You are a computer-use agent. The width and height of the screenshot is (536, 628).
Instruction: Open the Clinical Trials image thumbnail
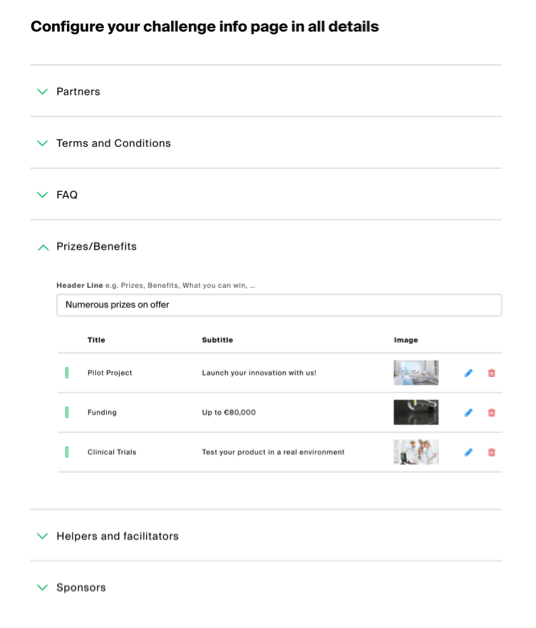click(416, 452)
